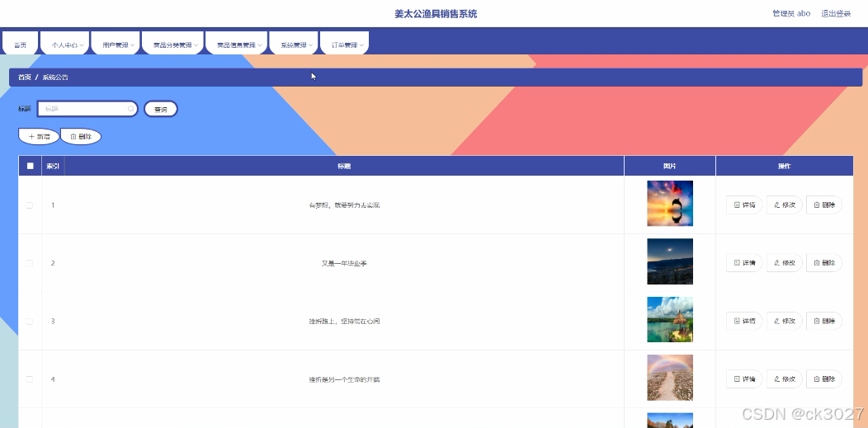Click the title 又是一年毕业季
Viewport: 868px width, 428px height.
click(344, 263)
